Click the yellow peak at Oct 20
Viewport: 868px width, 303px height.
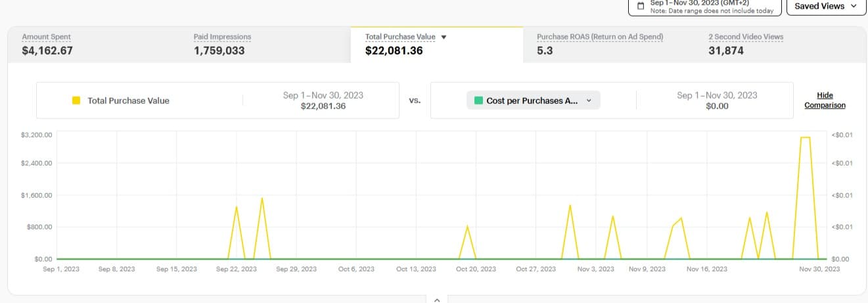[467, 226]
